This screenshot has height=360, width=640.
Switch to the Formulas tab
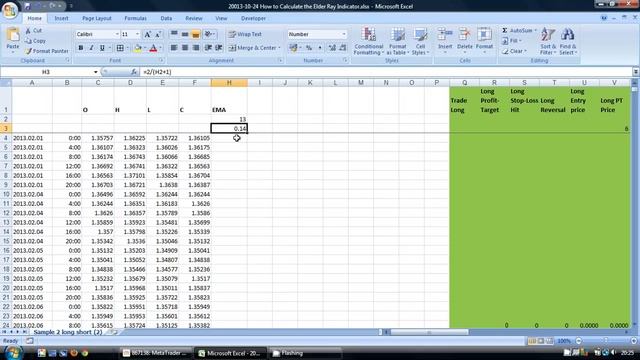tap(136, 18)
